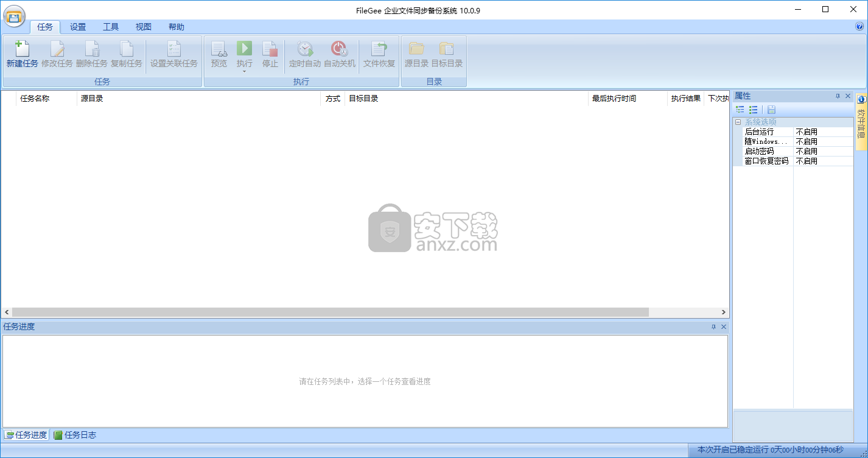Collapse the 系统选项 property group
The height and width of the screenshot is (458, 868).
point(738,122)
